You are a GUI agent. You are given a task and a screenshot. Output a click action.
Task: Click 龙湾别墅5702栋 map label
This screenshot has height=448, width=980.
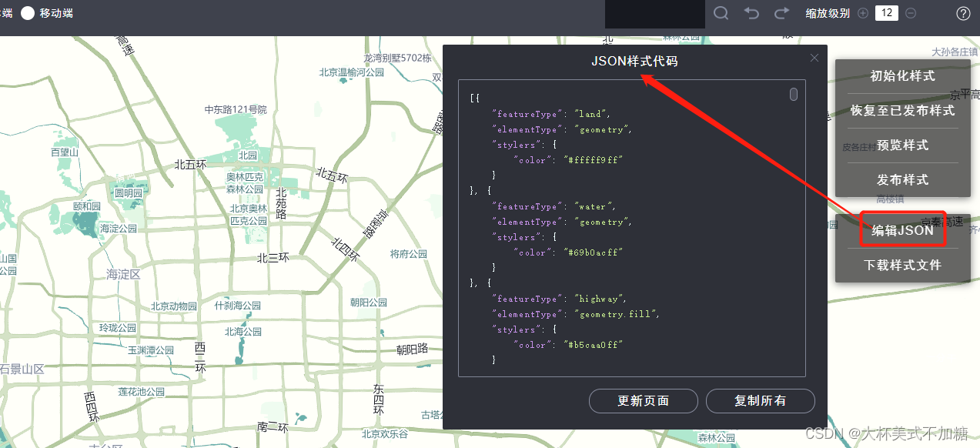pos(398,58)
